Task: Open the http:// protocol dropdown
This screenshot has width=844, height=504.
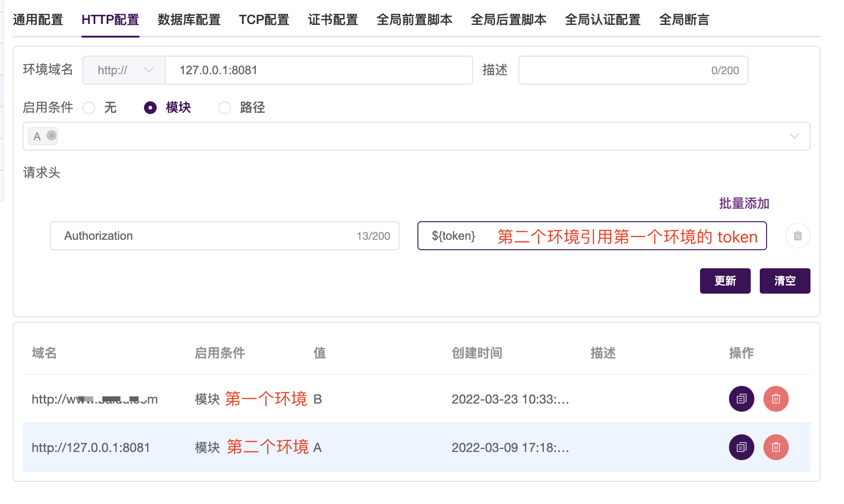Action: 123,70
